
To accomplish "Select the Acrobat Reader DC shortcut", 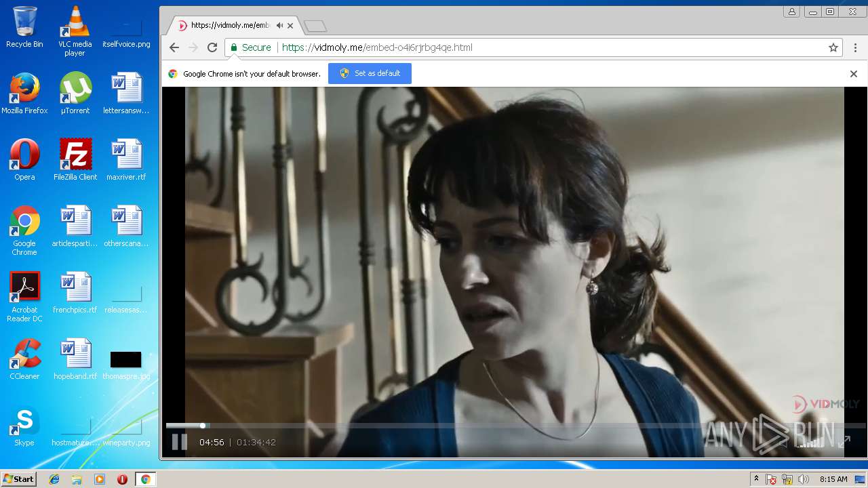I will (x=24, y=297).
